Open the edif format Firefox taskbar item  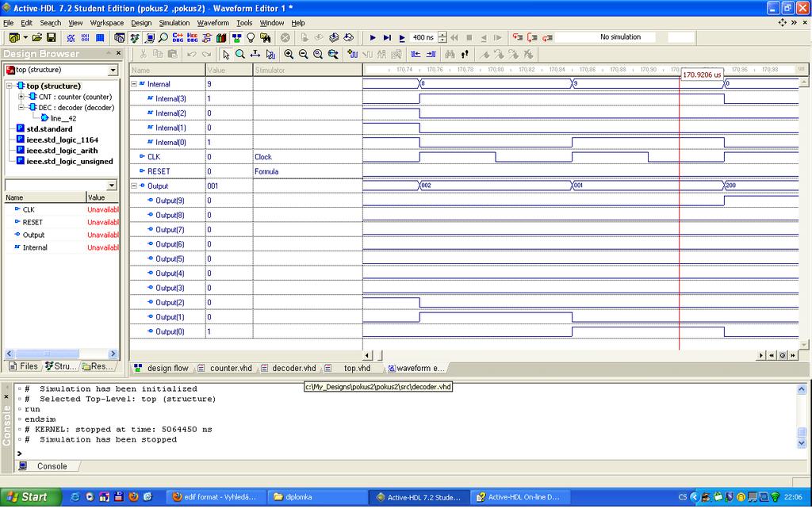[x=216, y=497]
